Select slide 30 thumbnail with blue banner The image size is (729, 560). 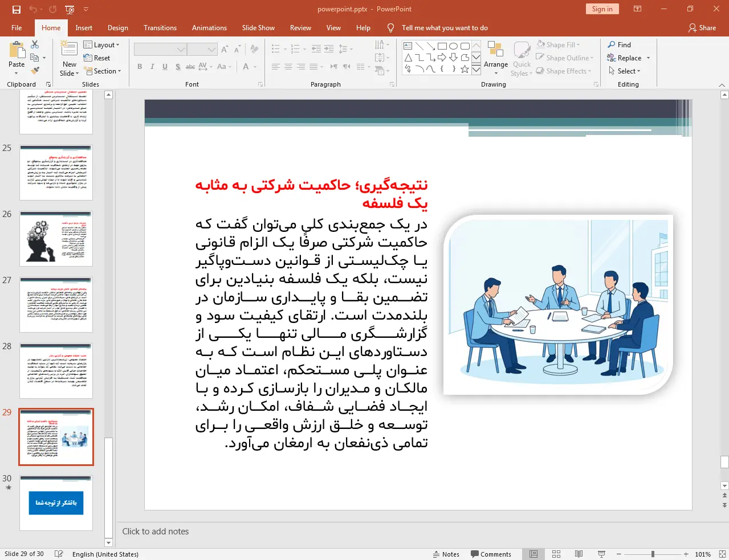pos(56,503)
